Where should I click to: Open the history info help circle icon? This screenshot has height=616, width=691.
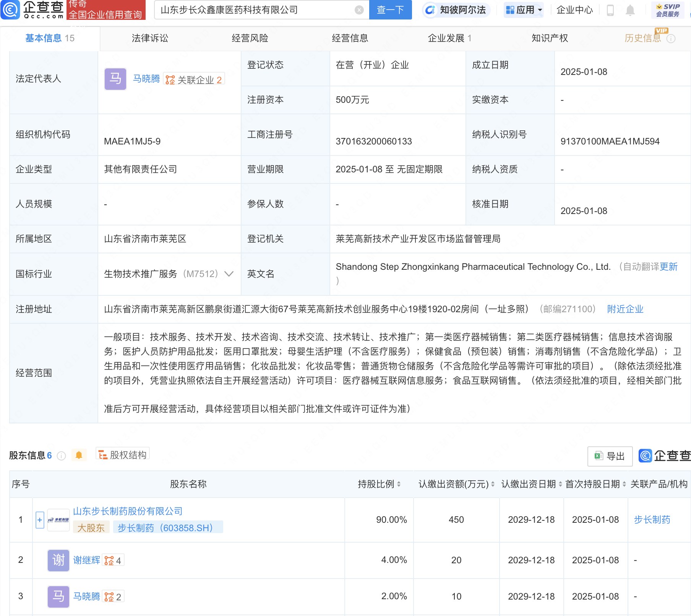tap(671, 39)
